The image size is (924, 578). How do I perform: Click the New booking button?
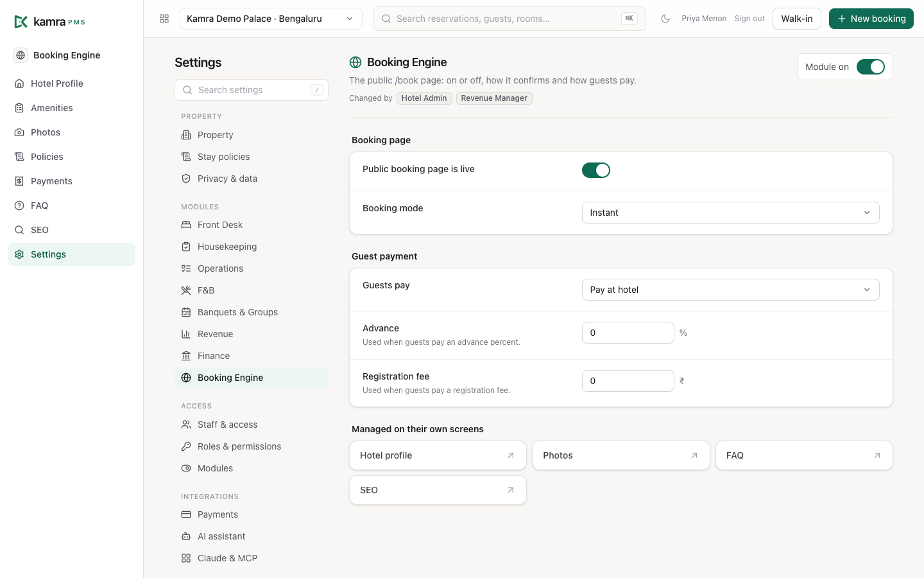(871, 19)
